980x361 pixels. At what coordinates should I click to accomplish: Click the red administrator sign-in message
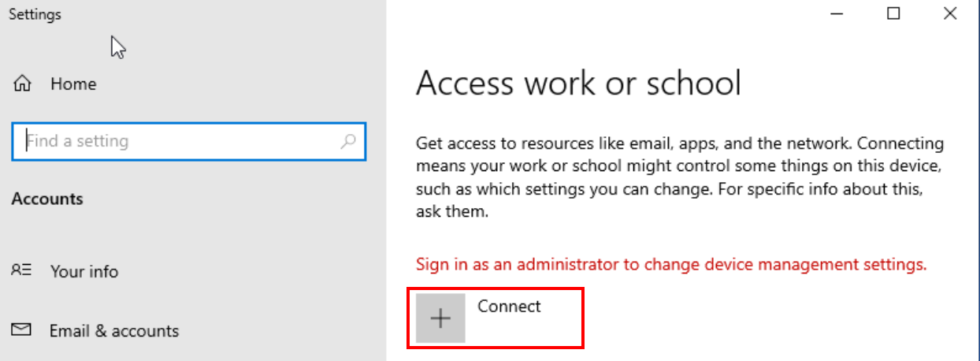670,265
